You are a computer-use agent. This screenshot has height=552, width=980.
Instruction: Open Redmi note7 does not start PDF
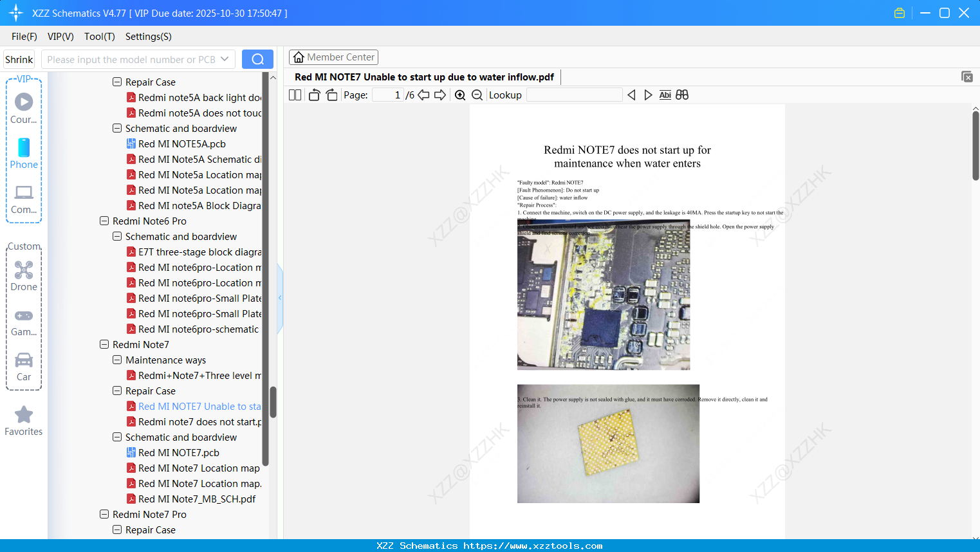tap(194, 422)
